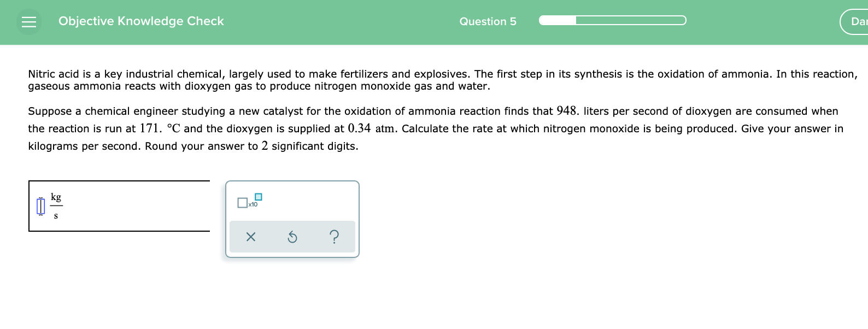Screen dimensions: 868x329
Task: Click the blue exponent square above x10
Action: click(x=258, y=198)
